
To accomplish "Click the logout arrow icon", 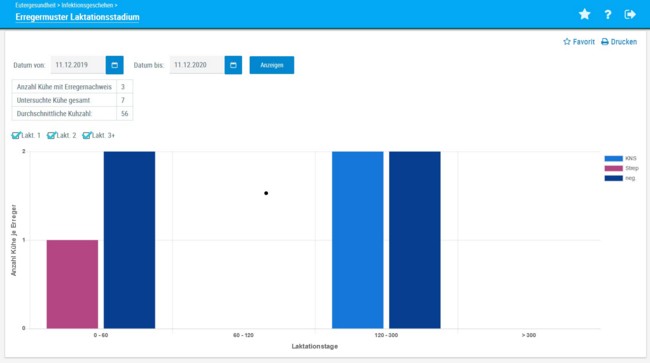I will (630, 15).
